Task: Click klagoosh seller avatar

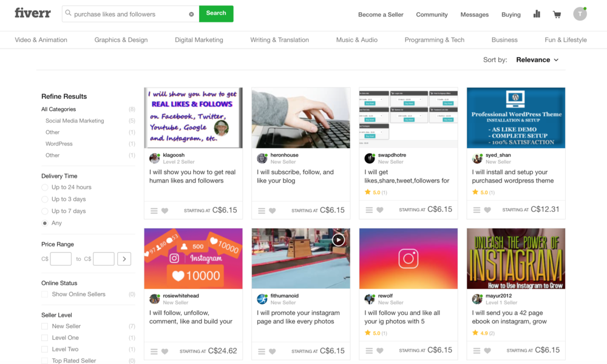Action: (x=154, y=158)
